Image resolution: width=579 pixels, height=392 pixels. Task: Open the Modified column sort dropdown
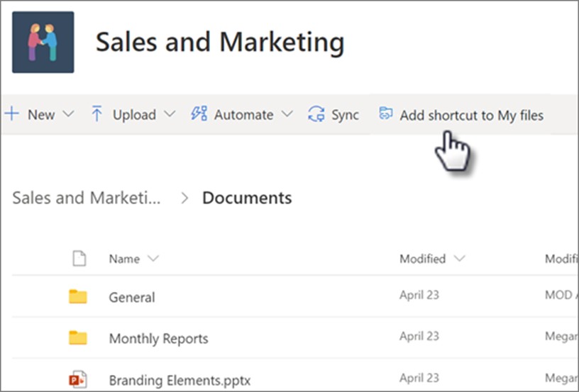point(459,259)
